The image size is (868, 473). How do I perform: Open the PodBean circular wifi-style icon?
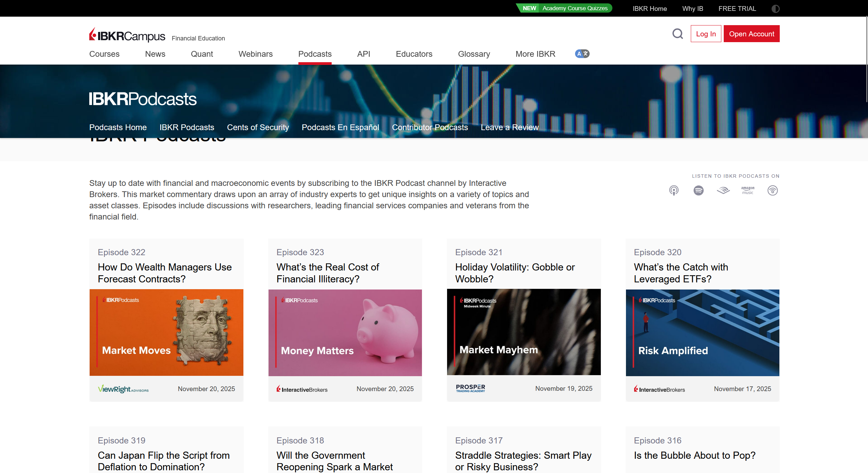coord(772,190)
